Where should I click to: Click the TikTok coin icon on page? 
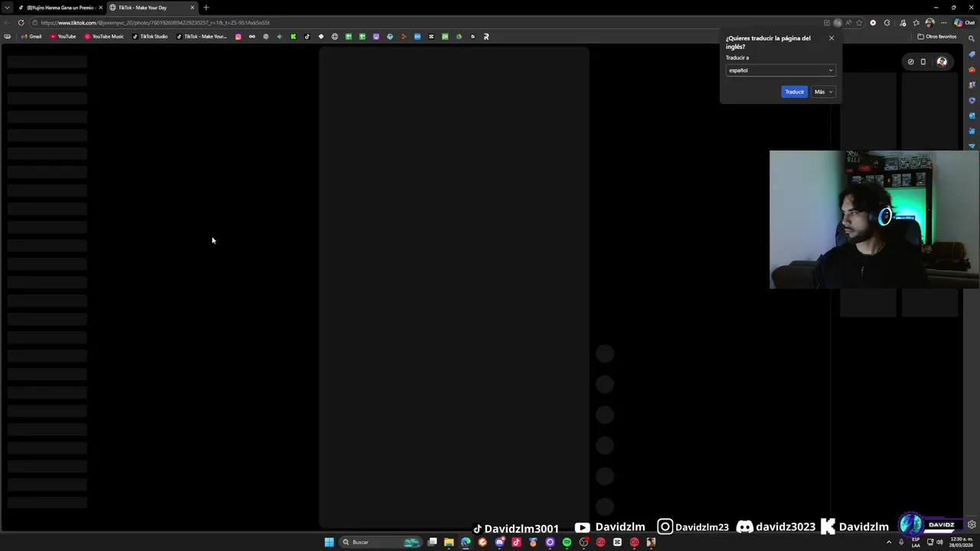(x=910, y=62)
